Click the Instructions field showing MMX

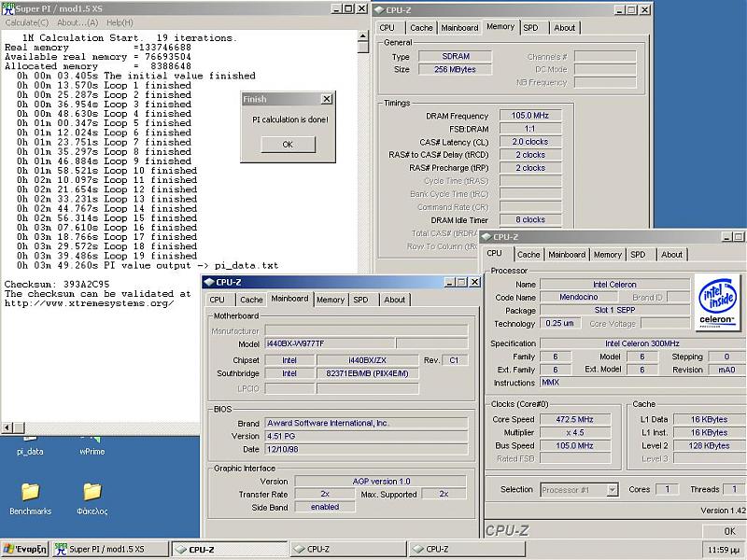pyautogui.click(x=641, y=383)
